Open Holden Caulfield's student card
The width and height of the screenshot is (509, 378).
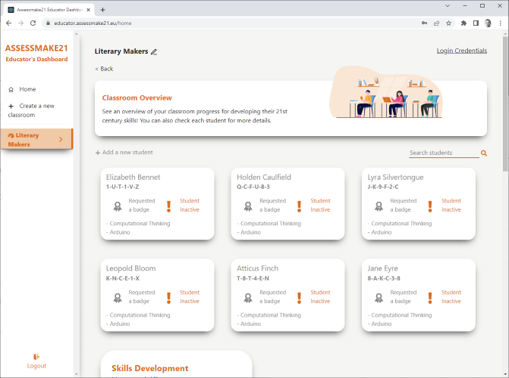288,204
